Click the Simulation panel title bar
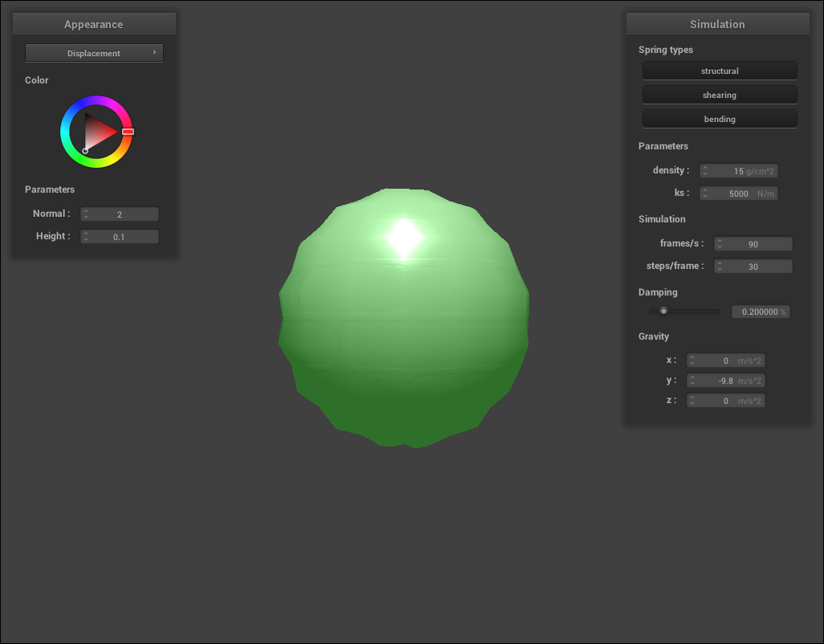 coord(717,24)
